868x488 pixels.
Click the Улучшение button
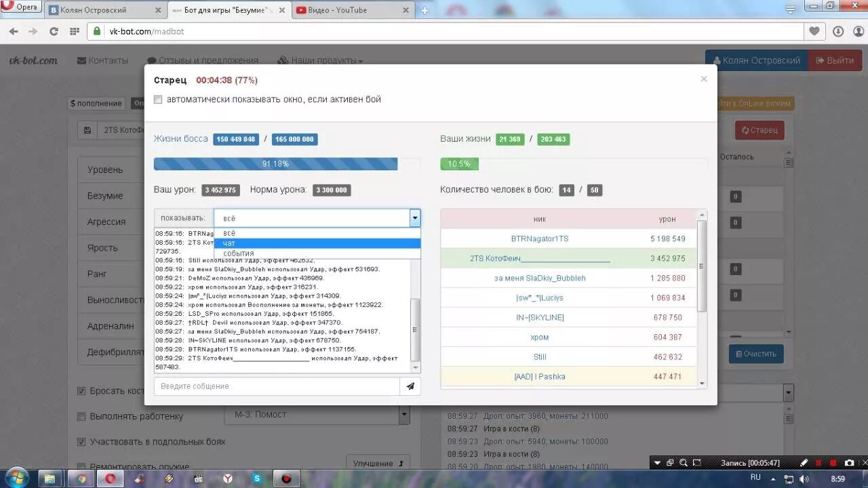click(x=378, y=464)
